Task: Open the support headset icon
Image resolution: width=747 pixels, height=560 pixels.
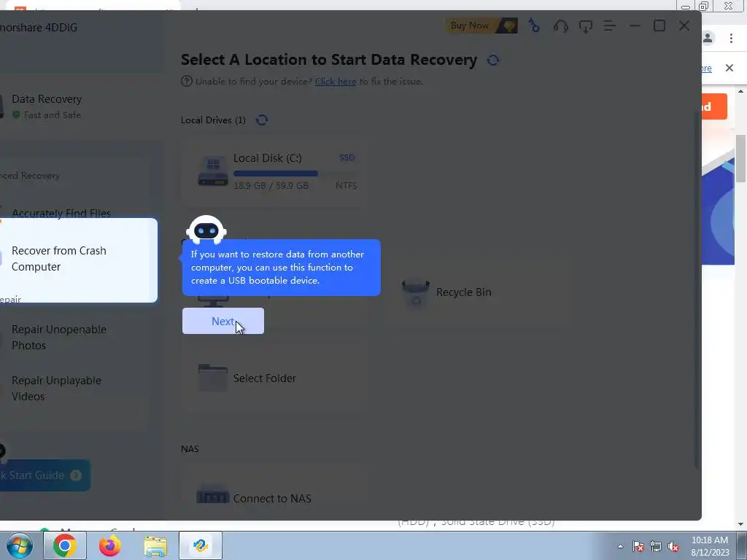Action: pos(561,26)
